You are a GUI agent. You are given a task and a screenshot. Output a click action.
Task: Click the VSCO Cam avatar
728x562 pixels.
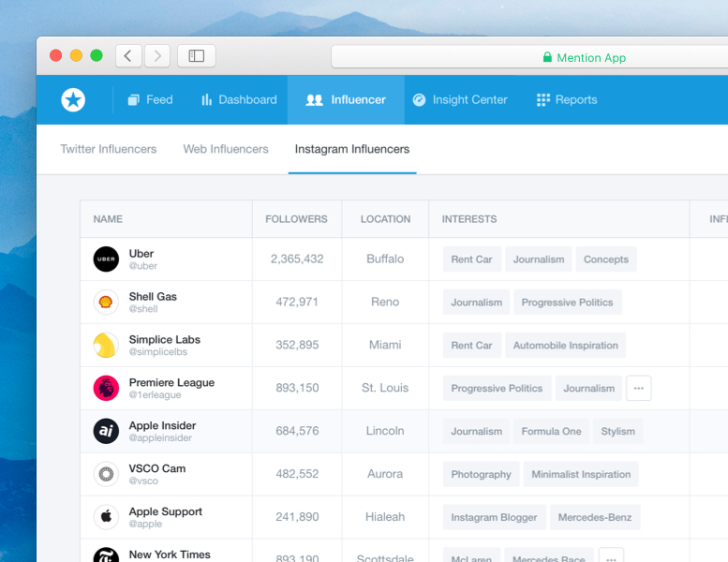point(106,474)
